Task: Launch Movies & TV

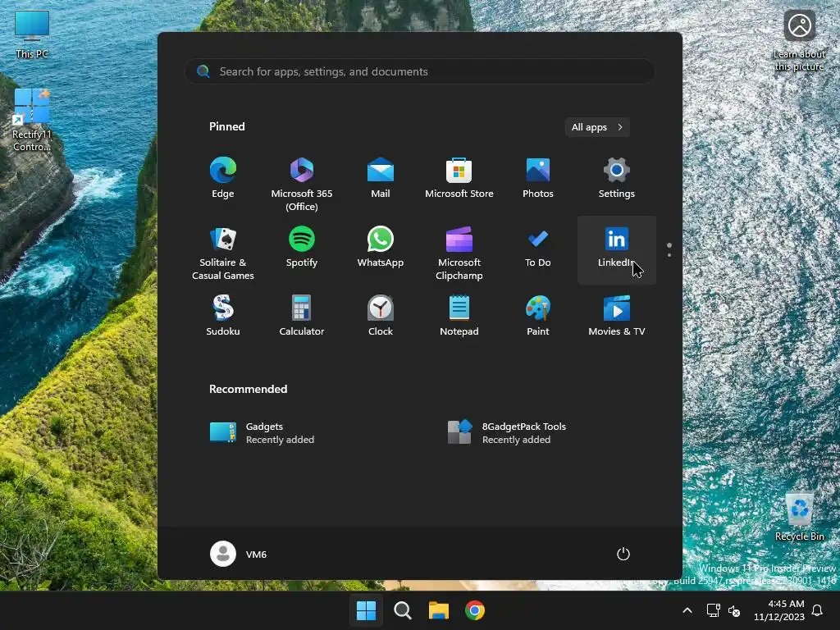Action: [x=617, y=316]
